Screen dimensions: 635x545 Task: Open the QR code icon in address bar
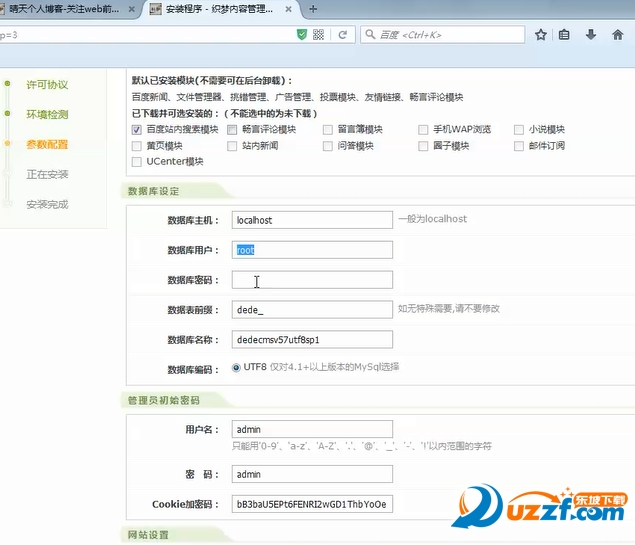tap(318, 35)
